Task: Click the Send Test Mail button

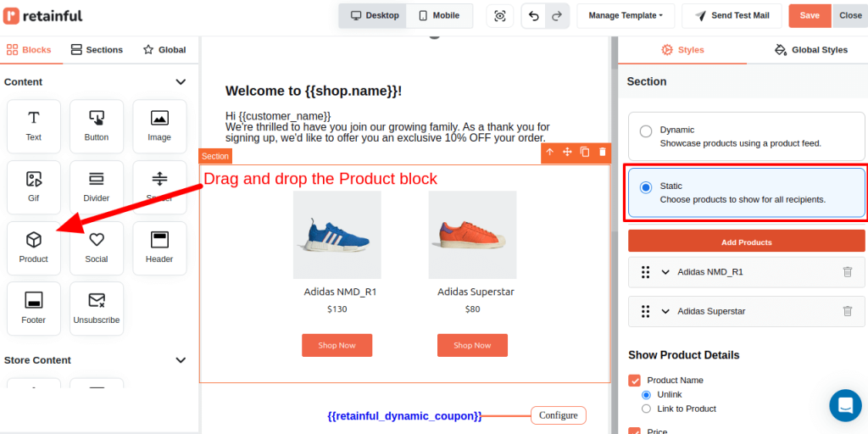Action: [732, 15]
